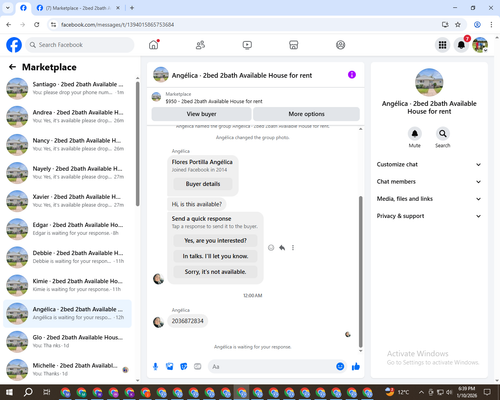
Task: Reply to message using arrow icon
Action: coord(282,248)
